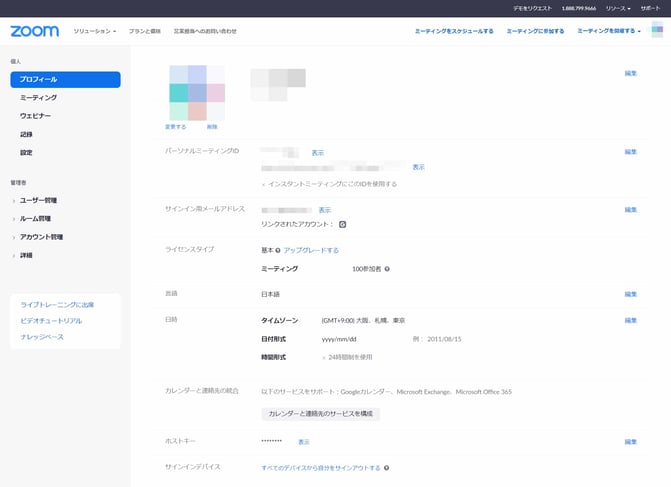
Task: Click カレンダーと連絡先のサービスを構成 button
Action: tap(320, 413)
